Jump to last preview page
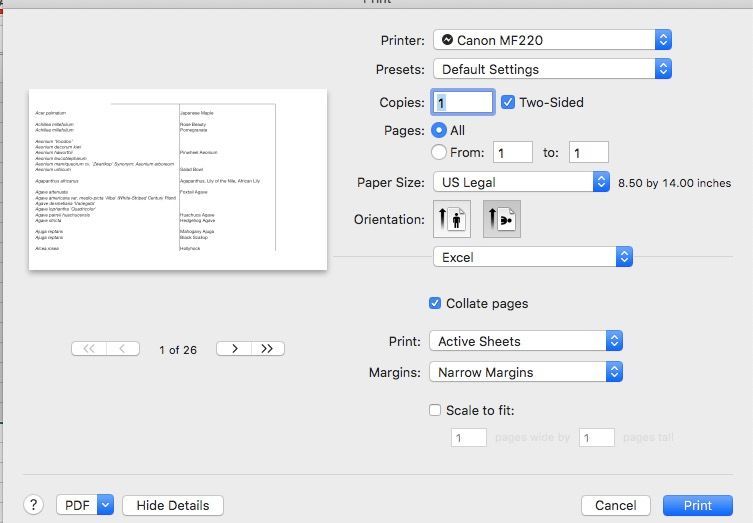This screenshot has width=753, height=523. (267, 349)
